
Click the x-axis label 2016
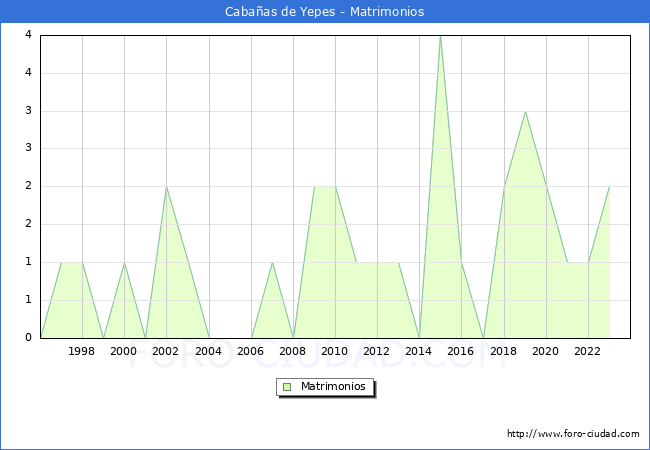(461, 351)
